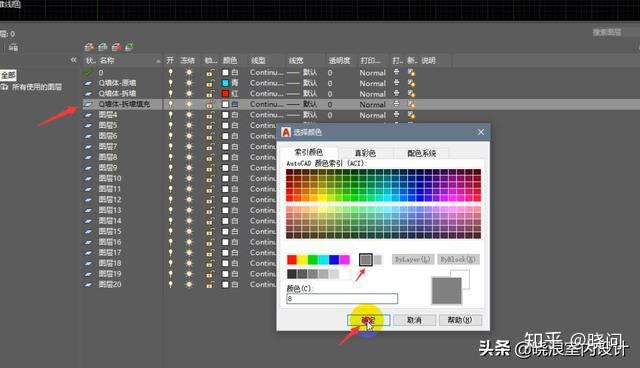Select the 所有使用的图层 filter
The image size is (640, 368).
37,87
